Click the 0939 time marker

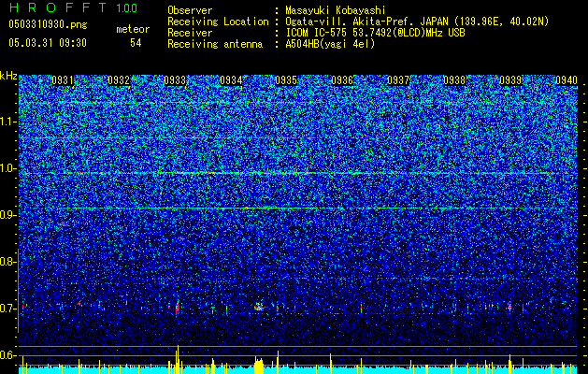[x=510, y=80]
